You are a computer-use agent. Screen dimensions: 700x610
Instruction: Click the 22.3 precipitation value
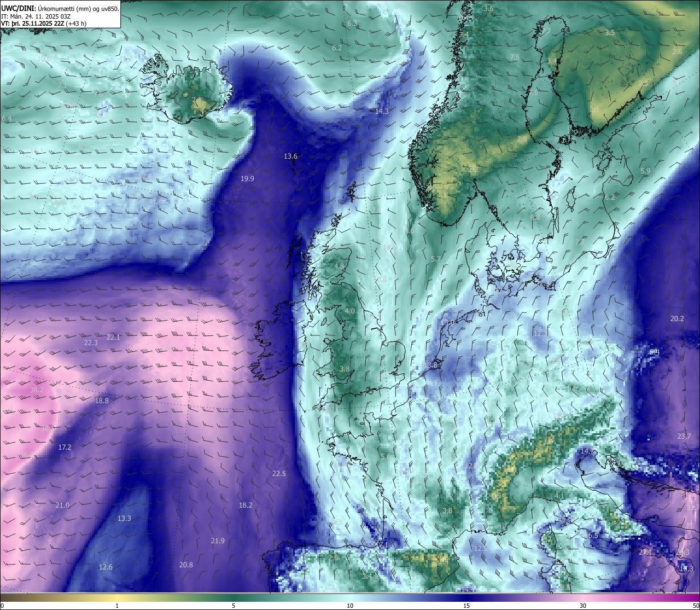[91, 343]
